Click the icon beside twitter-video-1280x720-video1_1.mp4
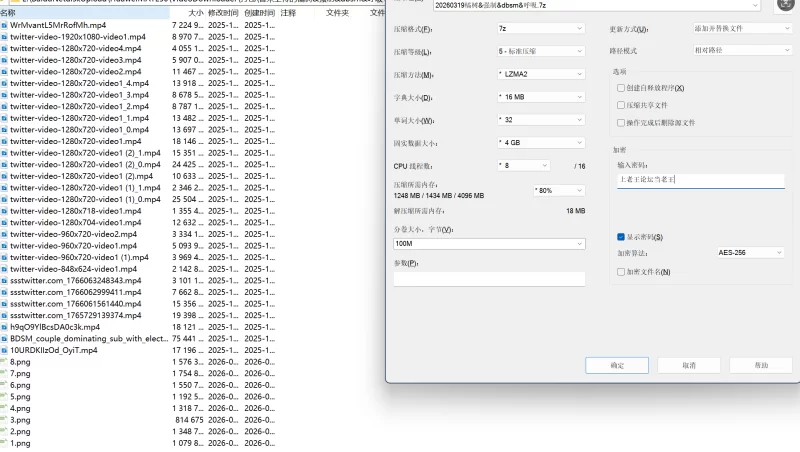Image resolution: width=800 pixels, height=452 pixels. click(x=4, y=118)
